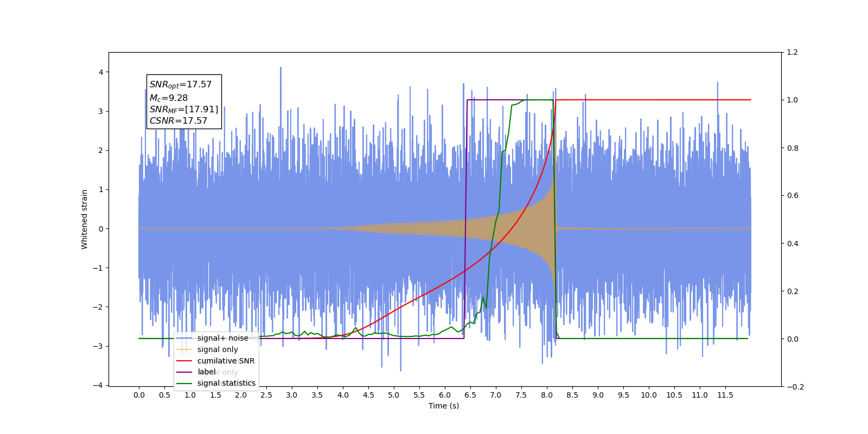Click the right y-axis tick label 0.6

792,196
